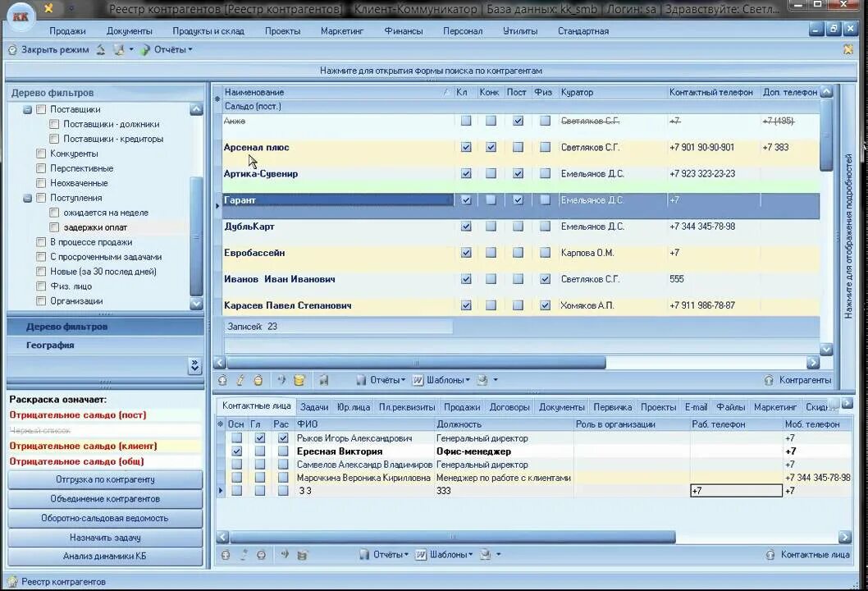Click the contractors grid vertical scrollbar thumb
Screen dimensions: 868x591
(x=826, y=135)
